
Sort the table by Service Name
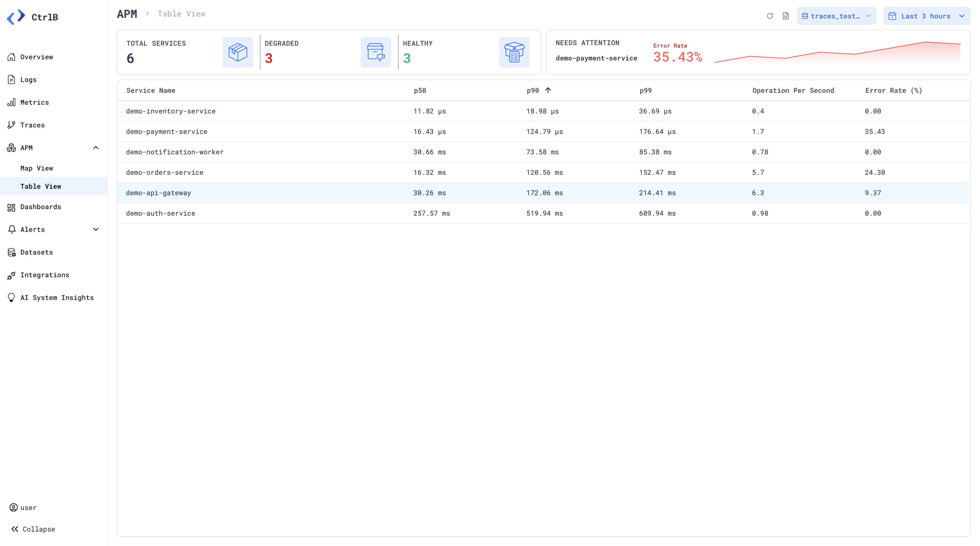pos(151,91)
